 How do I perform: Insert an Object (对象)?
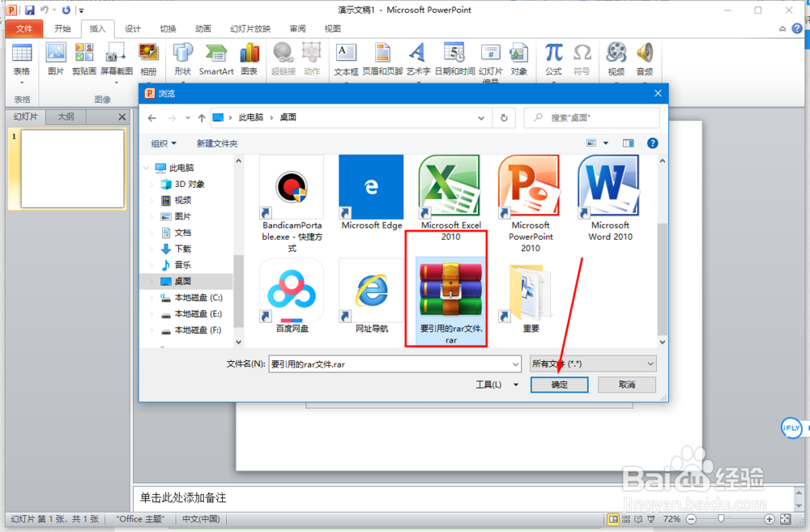point(518,59)
